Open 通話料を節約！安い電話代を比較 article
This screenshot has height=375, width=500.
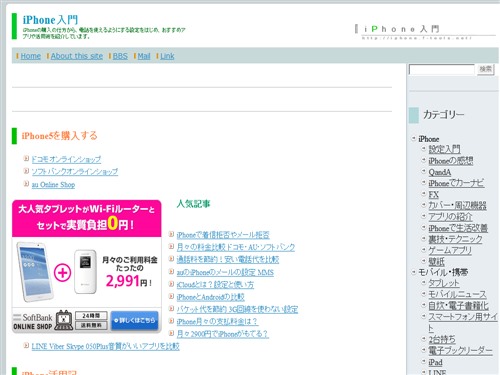(x=228, y=259)
